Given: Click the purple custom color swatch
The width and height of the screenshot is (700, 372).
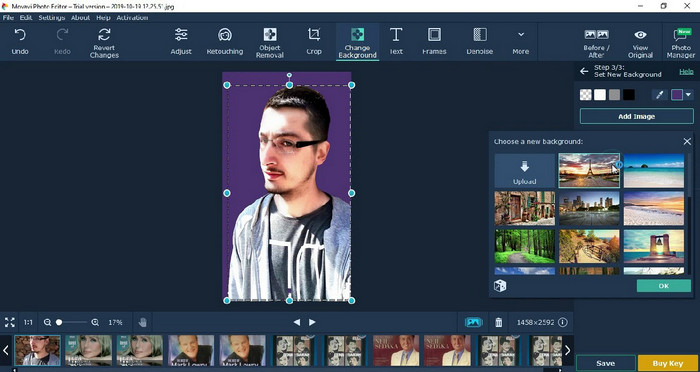Looking at the screenshot, I should [677, 95].
